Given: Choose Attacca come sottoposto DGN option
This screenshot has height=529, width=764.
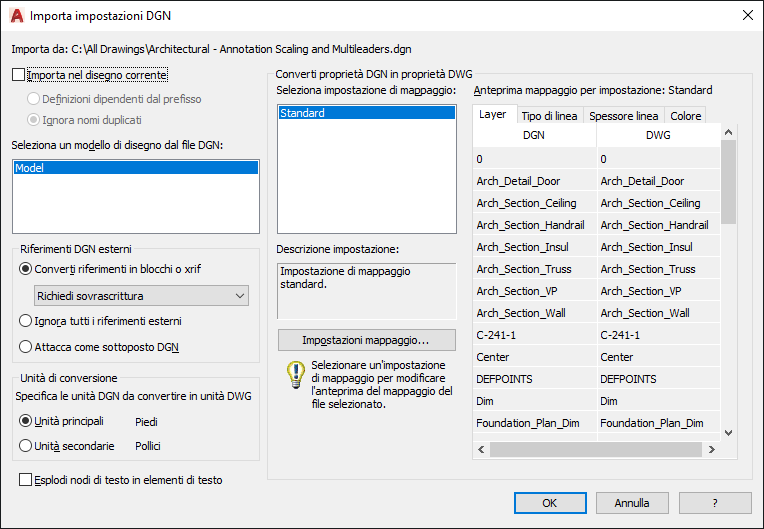Looking at the screenshot, I should pos(26,347).
